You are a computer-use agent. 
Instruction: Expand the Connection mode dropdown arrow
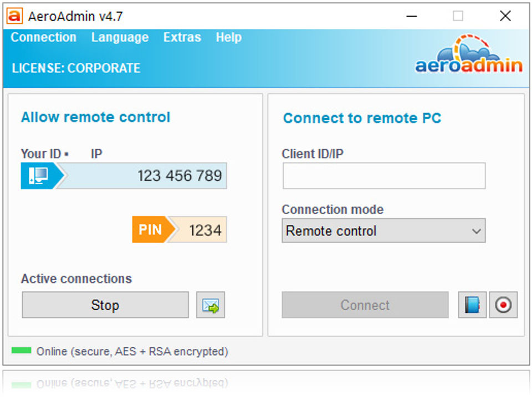[477, 231]
